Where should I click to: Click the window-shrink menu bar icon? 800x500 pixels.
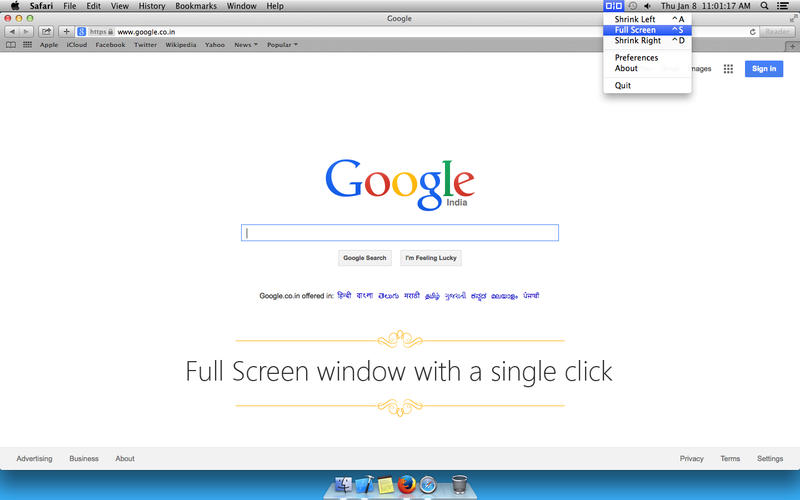coord(613,6)
